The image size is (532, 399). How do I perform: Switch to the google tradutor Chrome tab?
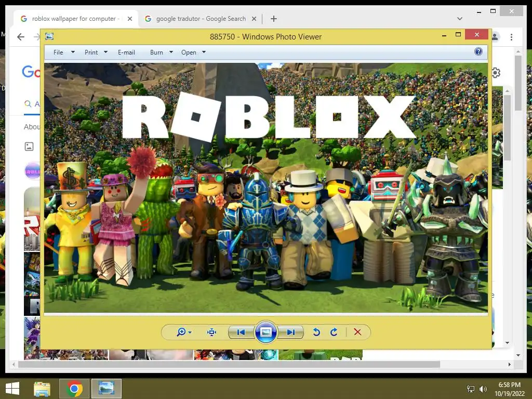[201, 19]
